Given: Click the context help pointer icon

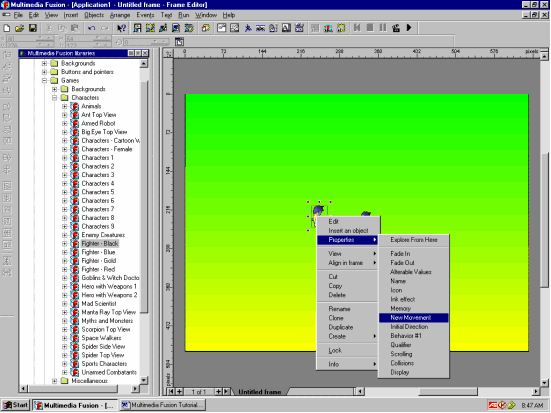Looking at the screenshot, I should tap(121, 28).
